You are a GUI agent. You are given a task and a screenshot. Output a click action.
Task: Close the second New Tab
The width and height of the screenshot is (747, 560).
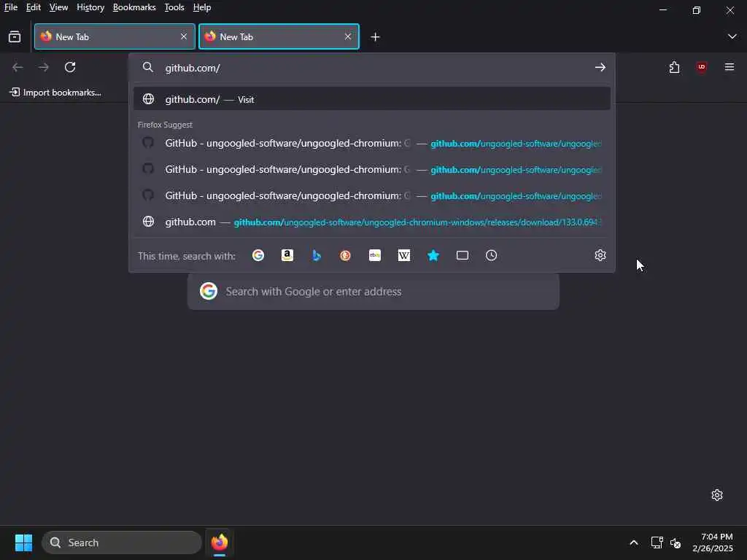coord(348,36)
